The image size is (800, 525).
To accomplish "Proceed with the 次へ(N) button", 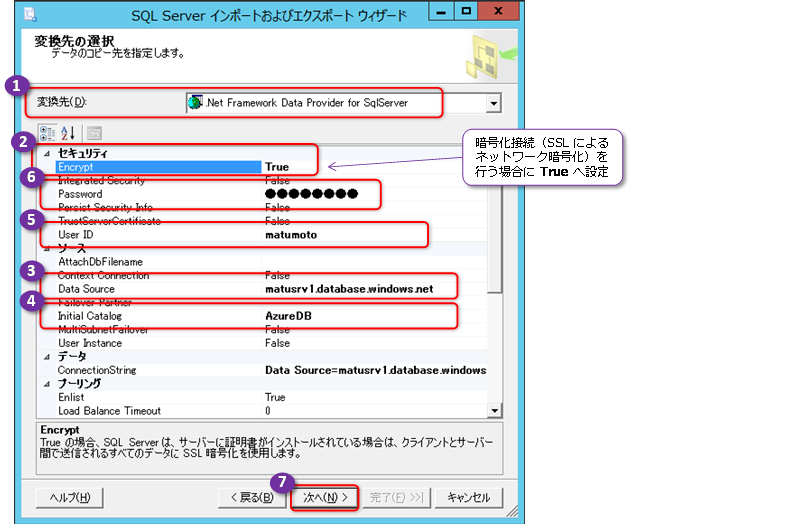I will [324, 497].
